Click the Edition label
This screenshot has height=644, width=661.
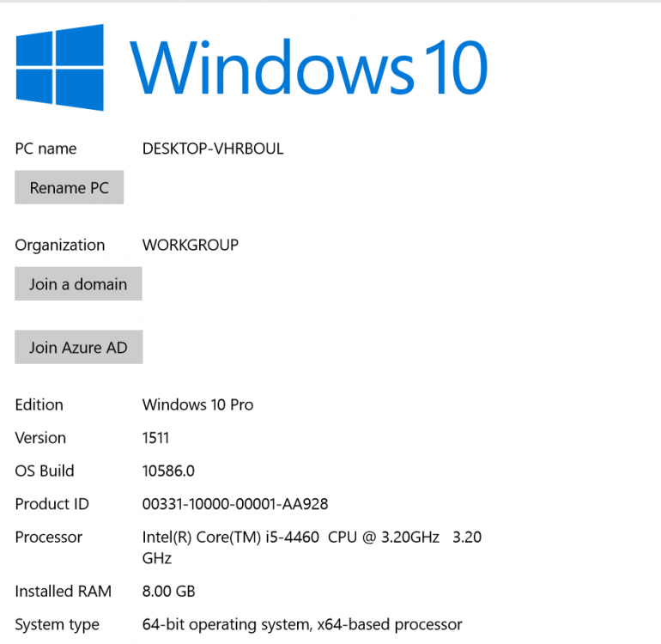pos(39,405)
